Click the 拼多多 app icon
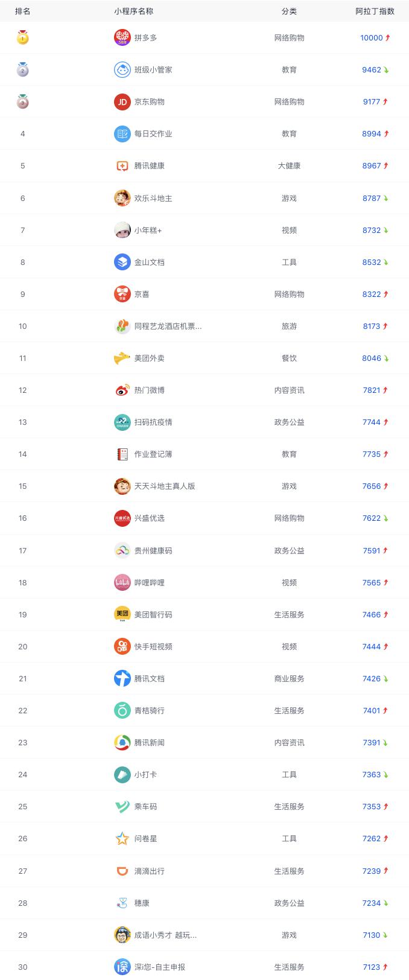 click(122, 37)
